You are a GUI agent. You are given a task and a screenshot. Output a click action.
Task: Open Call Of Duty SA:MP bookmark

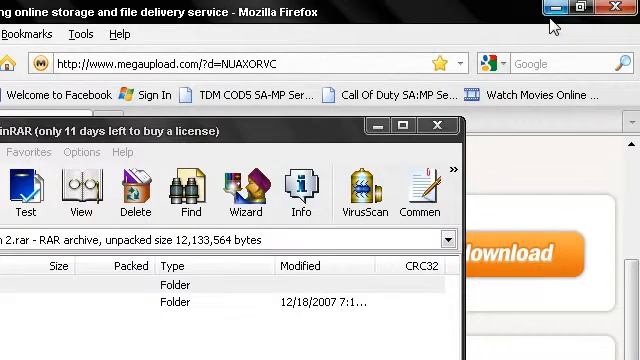(390, 95)
